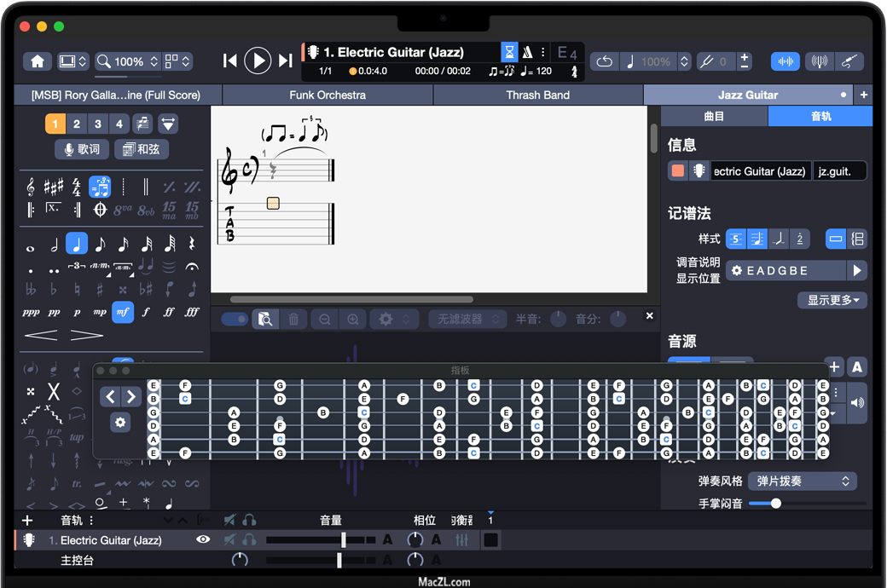Switch to the 曲目 inspector tab
The image size is (887, 588).
pyautogui.click(x=714, y=116)
